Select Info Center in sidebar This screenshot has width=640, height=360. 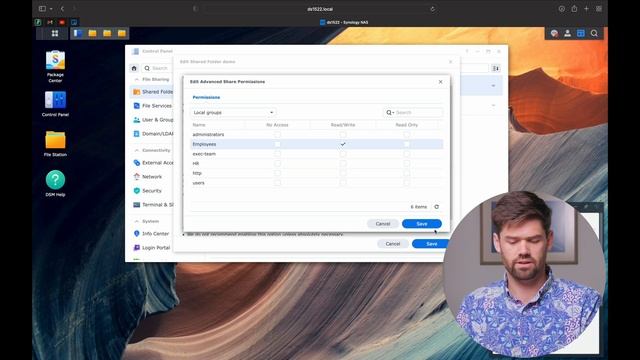[x=151, y=233]
